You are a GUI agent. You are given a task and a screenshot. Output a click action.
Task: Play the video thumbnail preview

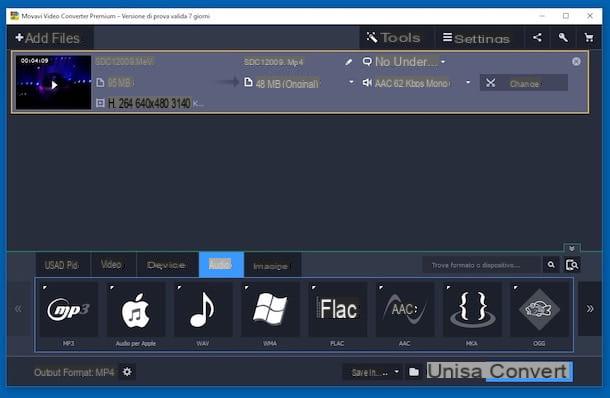click(x=54, y=85)
